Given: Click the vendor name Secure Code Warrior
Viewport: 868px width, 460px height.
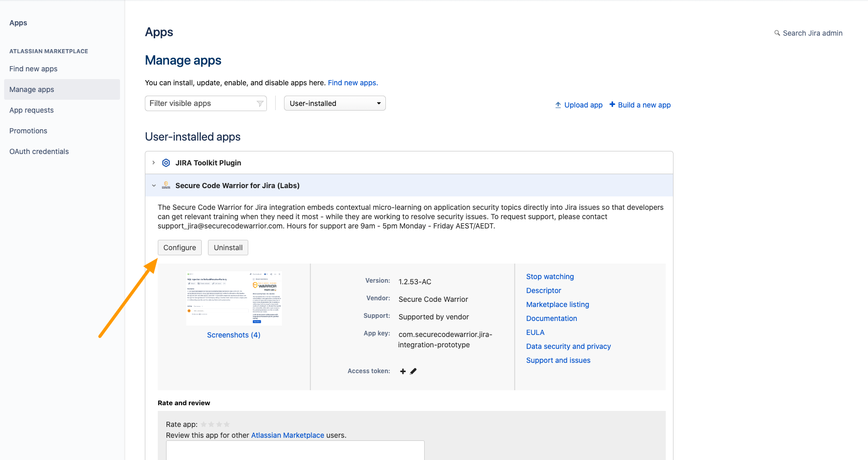Looking at the screenshot, I should [433, 299].
